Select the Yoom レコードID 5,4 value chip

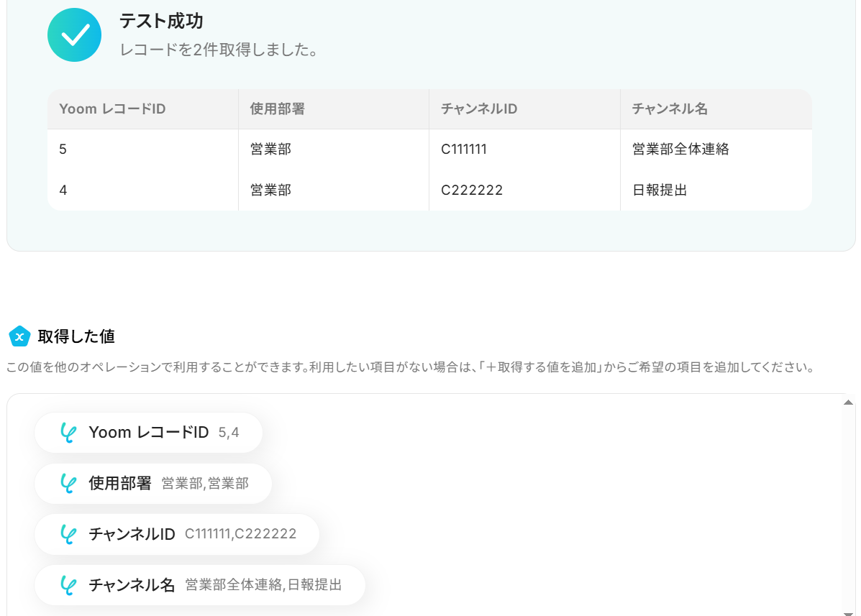(x=148, y=433)
